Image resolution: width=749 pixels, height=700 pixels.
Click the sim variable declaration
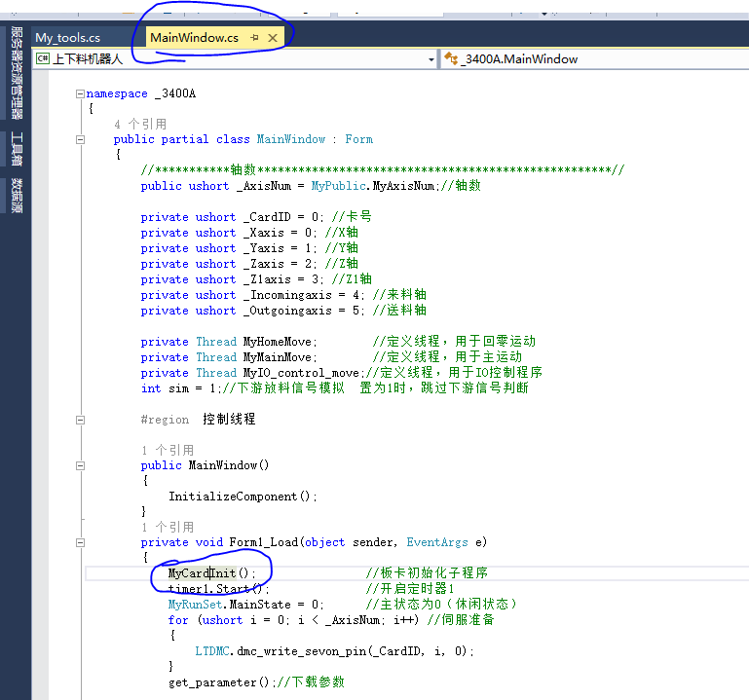pyautogui.click(x=181, y=388)
